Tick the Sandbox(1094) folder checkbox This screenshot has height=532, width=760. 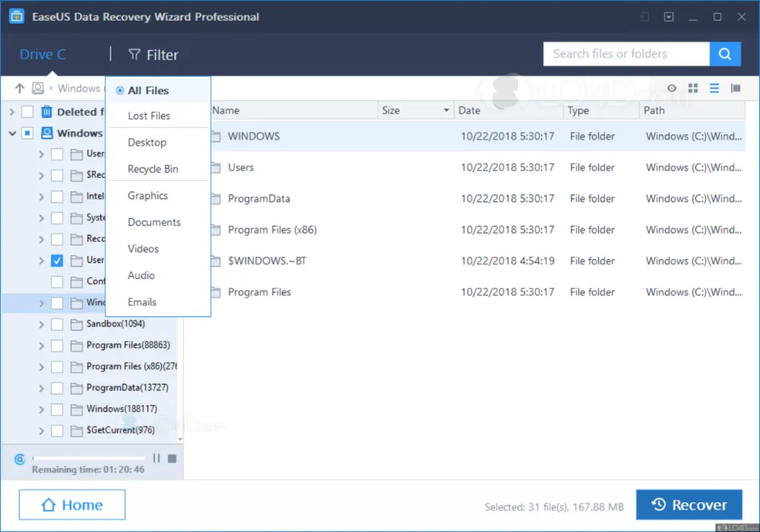click(56, 324)
